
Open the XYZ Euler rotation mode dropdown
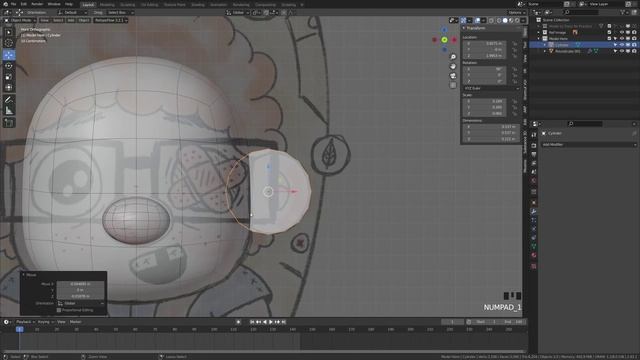pos(491,88)
